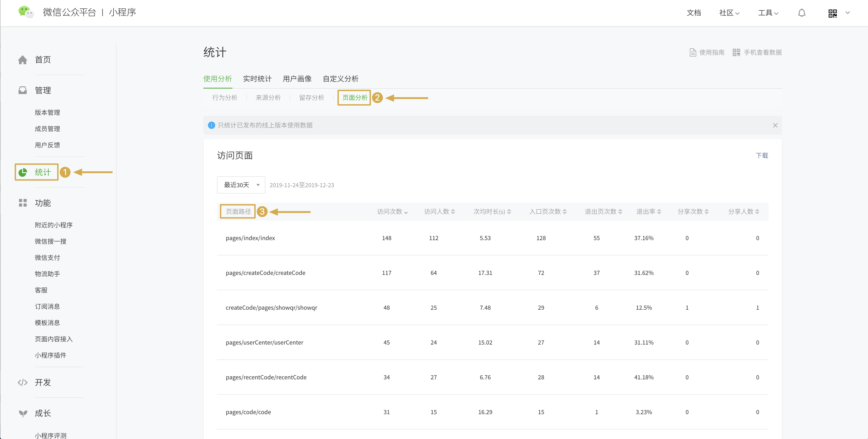Expand the 社区 dropdown menu
The image size is (868, 439).
point(729,13)
